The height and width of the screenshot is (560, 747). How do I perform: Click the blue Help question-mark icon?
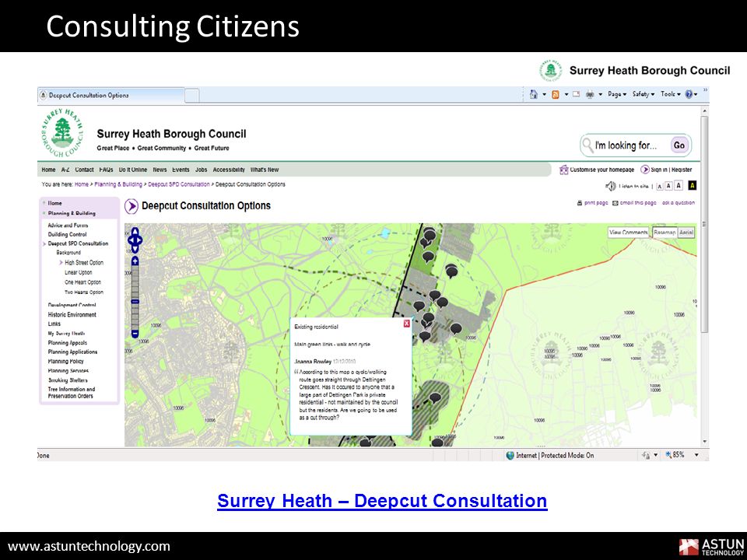[689, 94]
